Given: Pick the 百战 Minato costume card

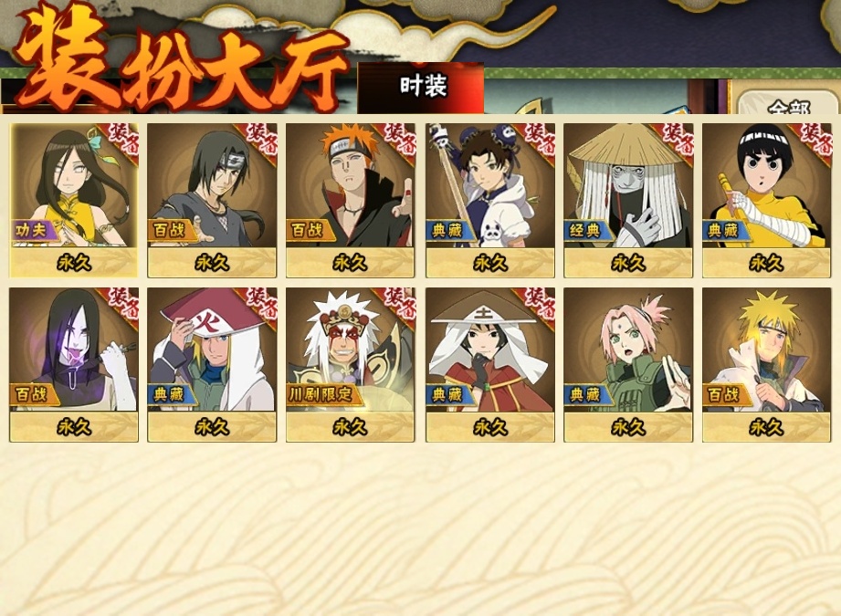Looking at the screenshot, I should [x=766, y=364].
